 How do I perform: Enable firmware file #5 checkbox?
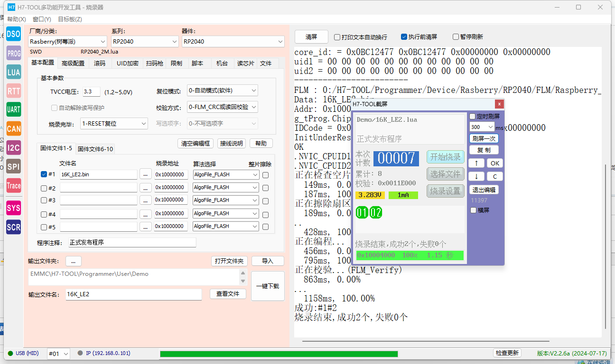coord(44,227)
